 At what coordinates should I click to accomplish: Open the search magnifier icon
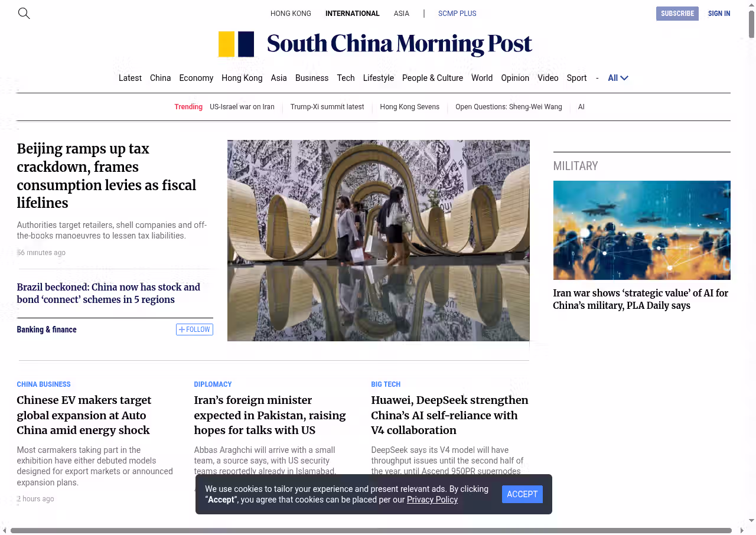24,13
